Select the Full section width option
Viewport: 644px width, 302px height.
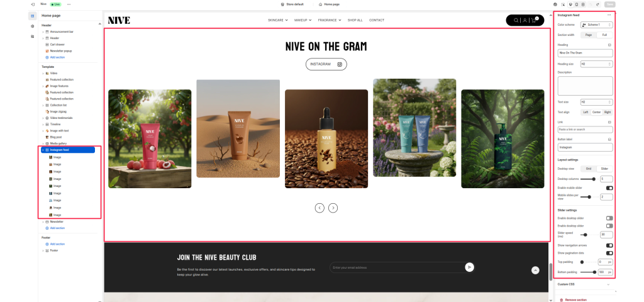(x=604, y=35)
